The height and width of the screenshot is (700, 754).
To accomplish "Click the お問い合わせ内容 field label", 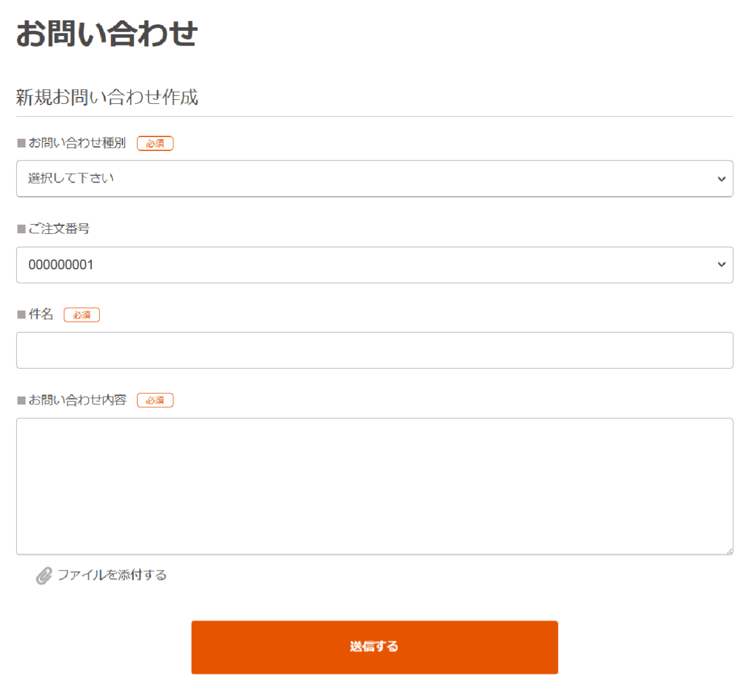I will click(x=78, y=400).
